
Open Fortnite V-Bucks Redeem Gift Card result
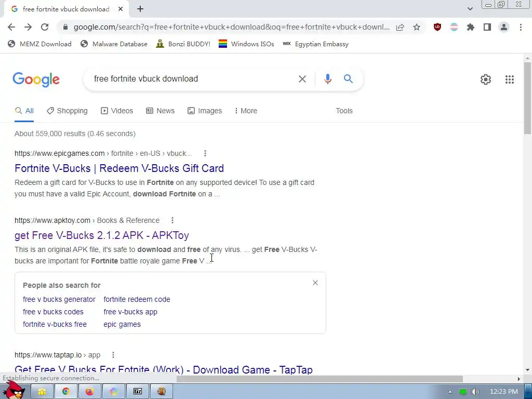point(119,168)
